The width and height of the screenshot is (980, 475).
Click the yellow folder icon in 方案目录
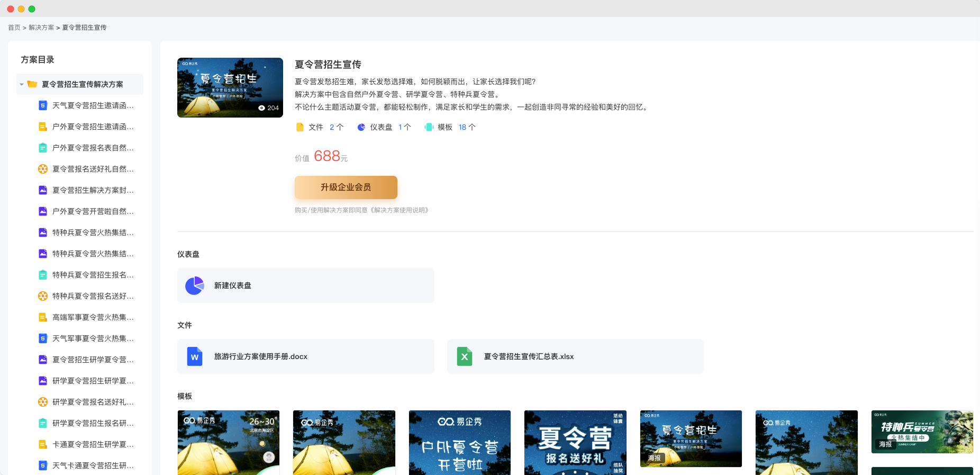coord(32,84)
